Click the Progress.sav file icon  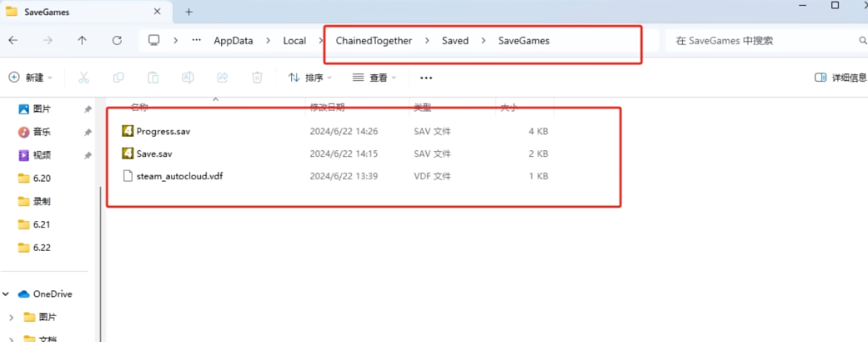click(x=128, y=131)
